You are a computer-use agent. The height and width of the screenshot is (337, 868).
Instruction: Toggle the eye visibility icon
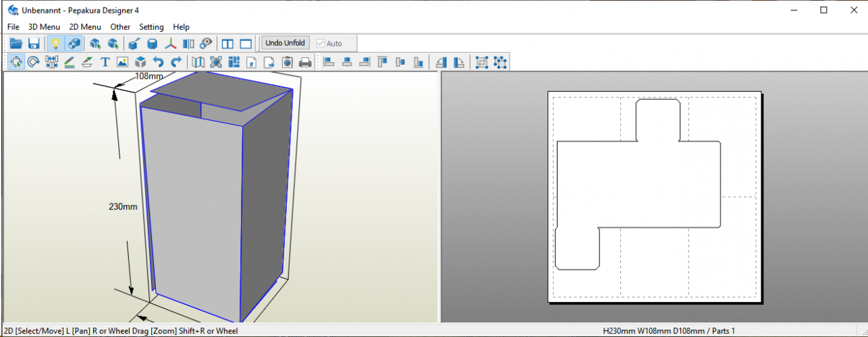pyautogui.click(x=206, y=44)
